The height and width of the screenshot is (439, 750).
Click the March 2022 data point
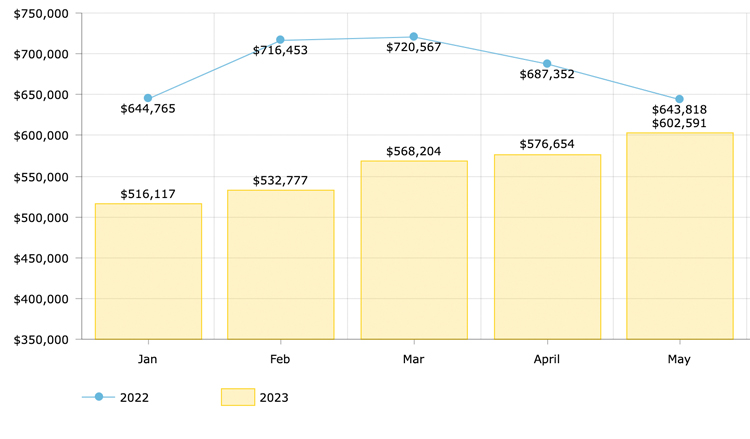414,37
